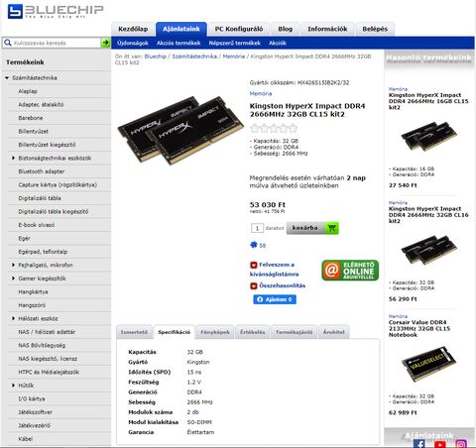Screen dimensions: 476x448
Task: Click the Memória category link above title
Action: (261, 93)
